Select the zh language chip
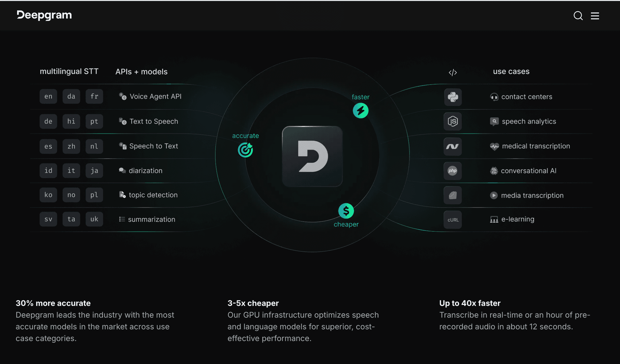620x364 pixels. point(71,146)
